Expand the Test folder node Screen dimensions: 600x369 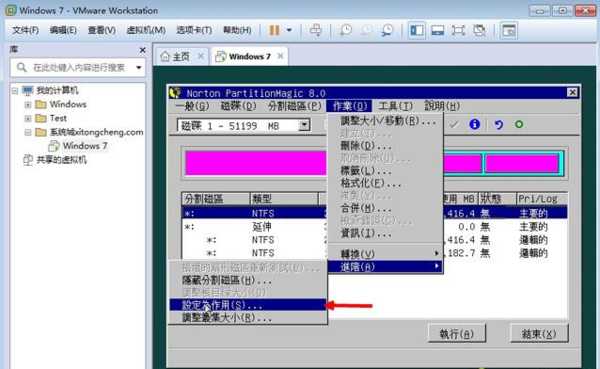coord(28,118)
